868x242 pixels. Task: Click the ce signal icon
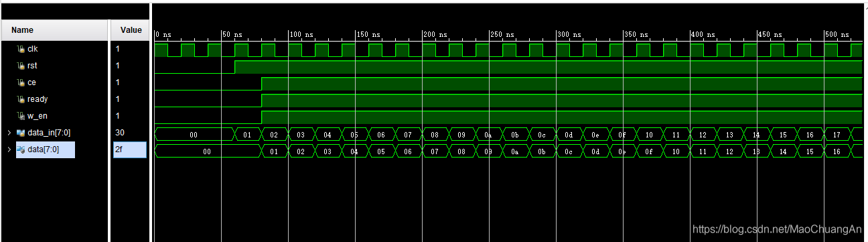[20, 82]
